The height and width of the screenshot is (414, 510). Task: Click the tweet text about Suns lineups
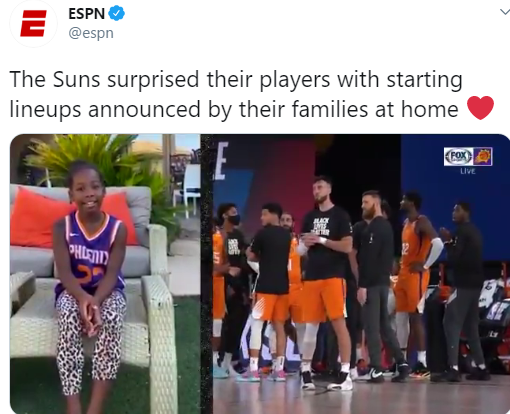236,94
